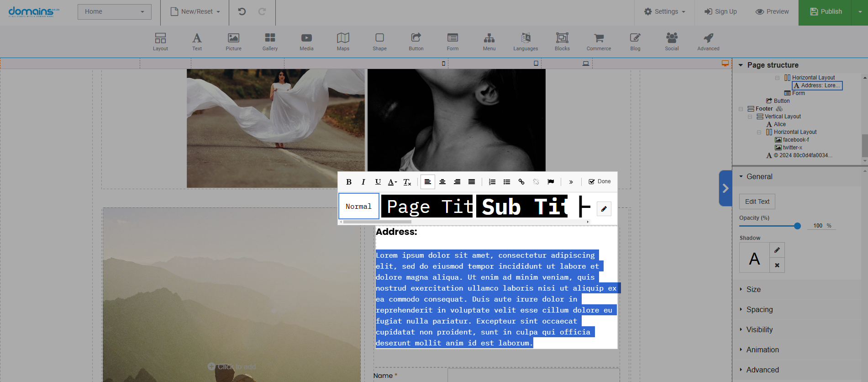Adjust the Opacity slider handle
The image size is (868, 382).
click(797, 226)
